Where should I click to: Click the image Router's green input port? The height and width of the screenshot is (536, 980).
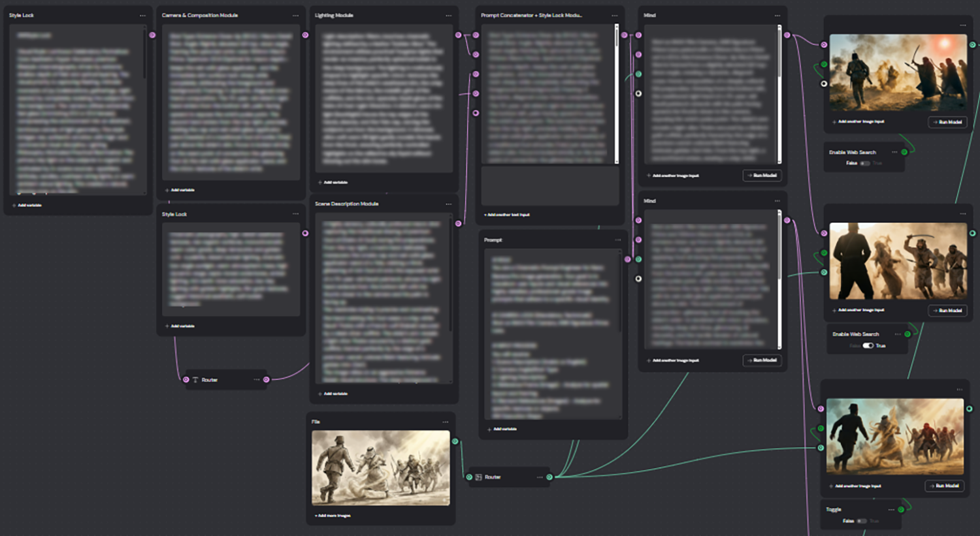[x=469, y=477]
